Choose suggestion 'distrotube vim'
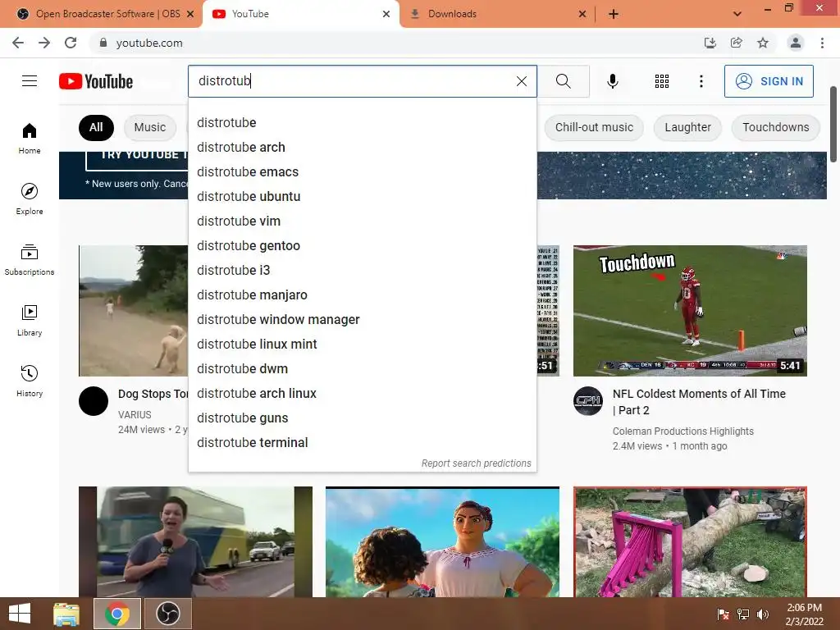840x630 pixels. click(x=362, y=221)
